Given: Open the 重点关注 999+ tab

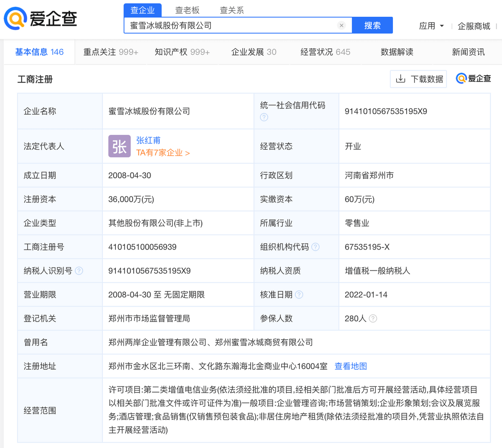Looking at the screenshot, I should (x=110, y=52).
